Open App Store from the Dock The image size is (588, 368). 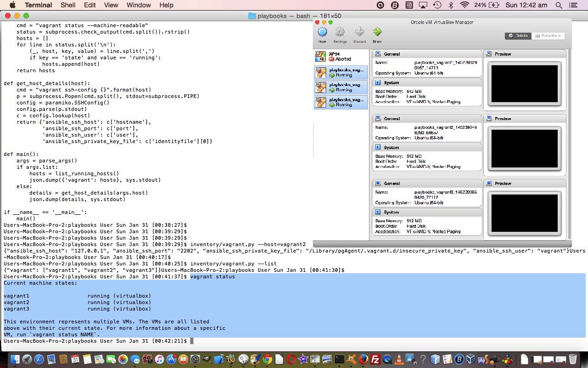pyautogui.click(x=171, y=358)
